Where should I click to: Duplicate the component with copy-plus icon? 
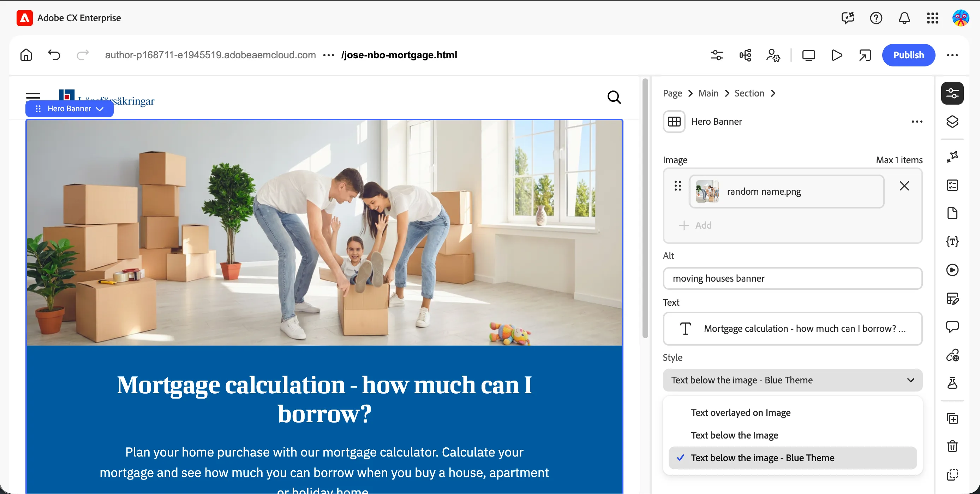point(952,418)
